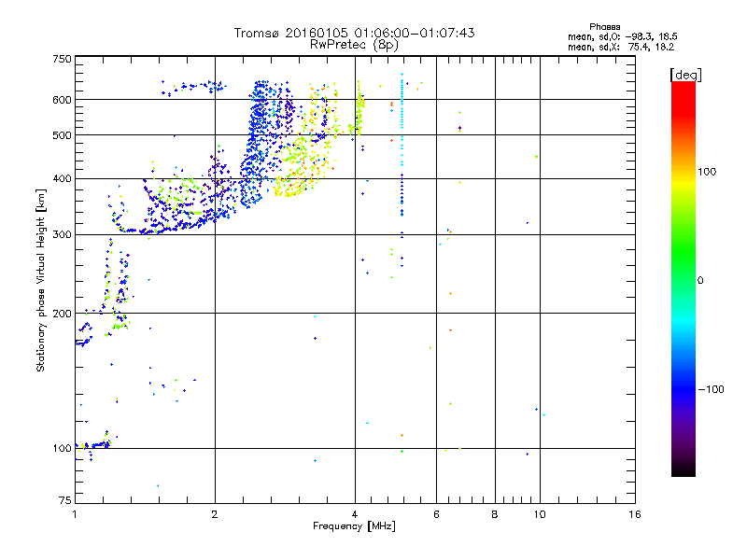Click the yellow-green echo cluster near 3 MHz
Viewport: 747px width, 560px height.
(x=298, y=167)
